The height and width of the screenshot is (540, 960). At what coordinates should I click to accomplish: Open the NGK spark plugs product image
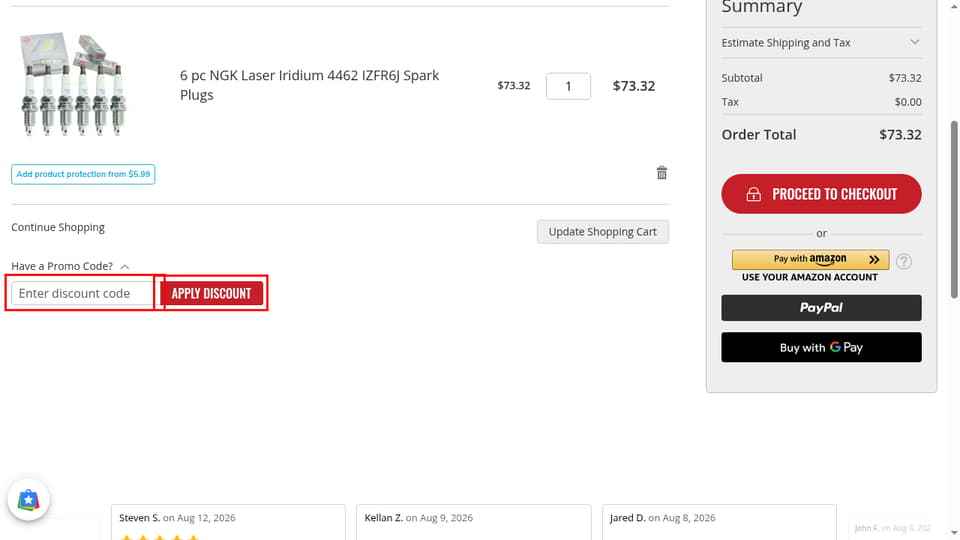(73, 84)
